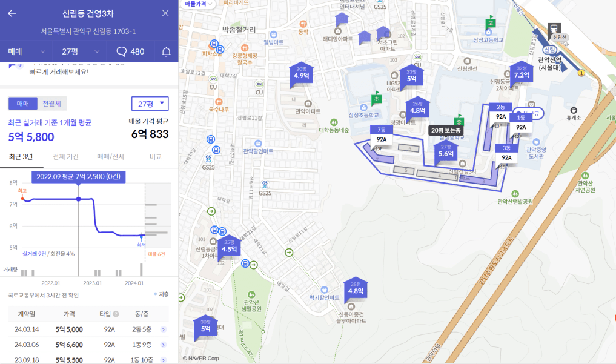Select the 관악아파트 building icon
The image size is (616, 364).
tap(308, 104)
